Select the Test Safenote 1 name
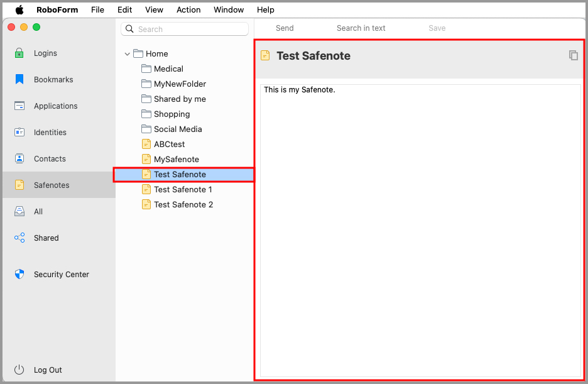Viewport: 588px width, 384px height. 183,189
